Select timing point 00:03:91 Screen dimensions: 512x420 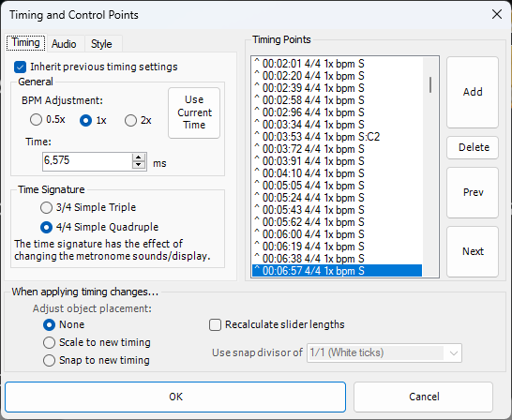tap(337, 161)
